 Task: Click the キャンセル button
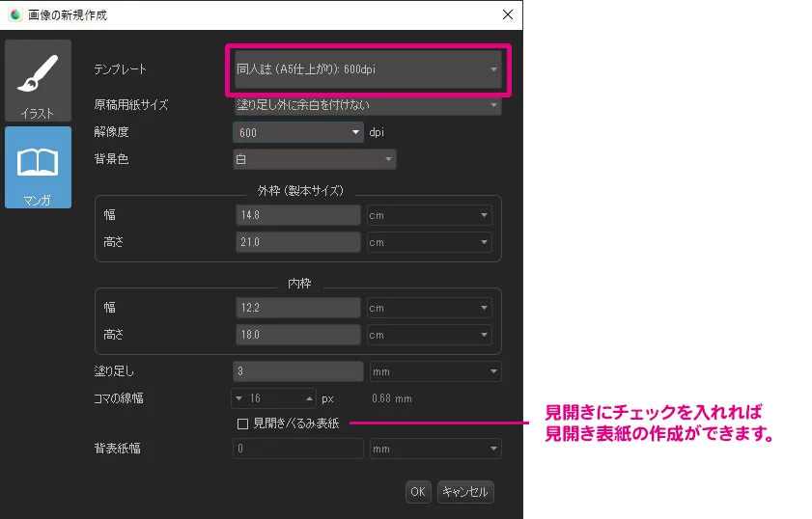pos(465,492)
